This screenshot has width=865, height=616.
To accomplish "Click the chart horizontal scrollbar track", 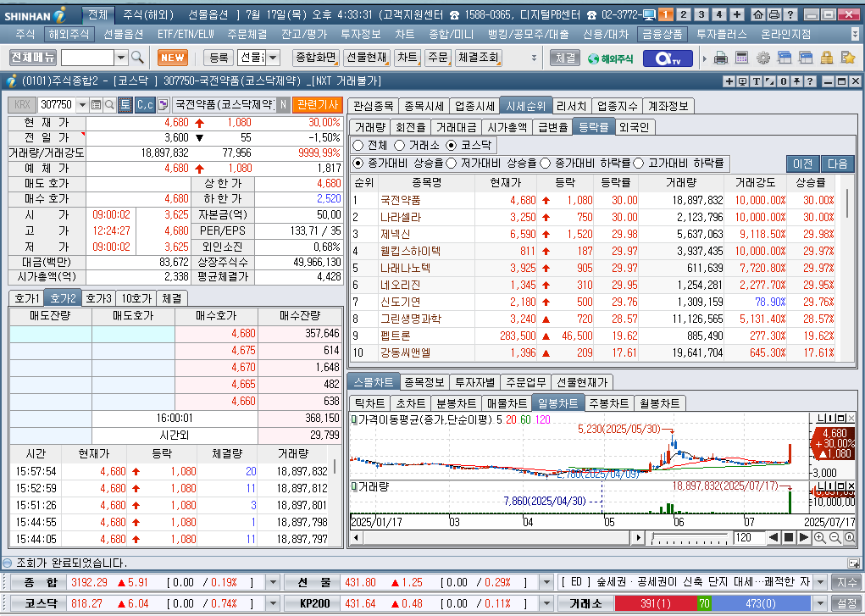I will (x=496, y=537).
